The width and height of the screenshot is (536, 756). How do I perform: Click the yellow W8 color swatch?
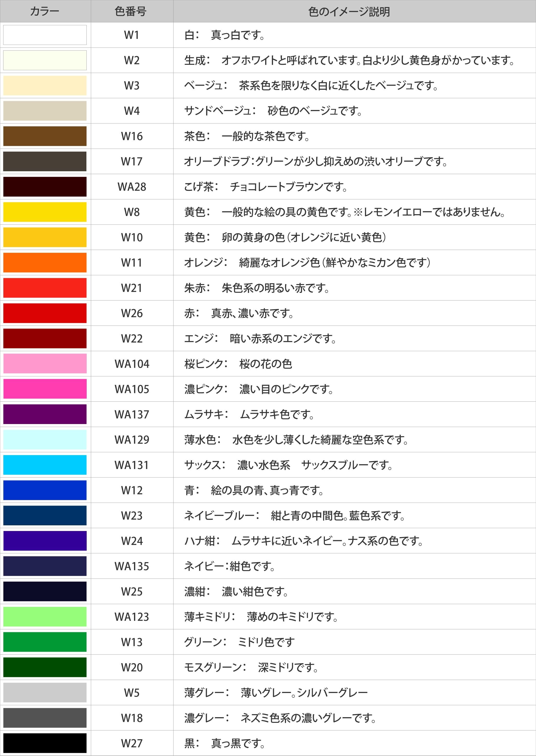click(45, 212)
